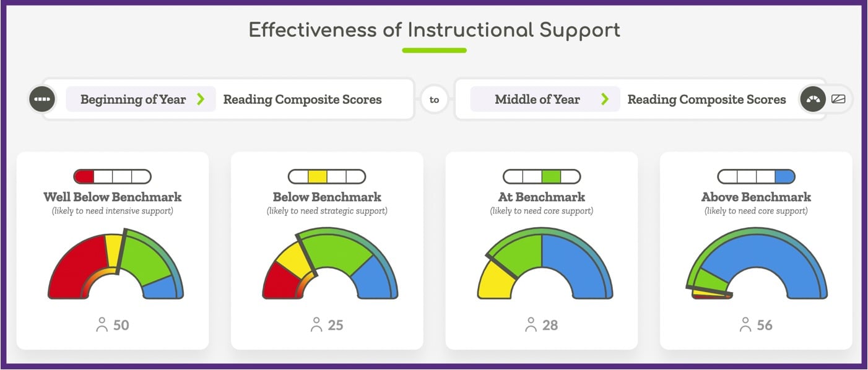Screen dimensions: 868x370
Task: Open the first Reading Composite Scores selector
Action: (x=303, y=99)
